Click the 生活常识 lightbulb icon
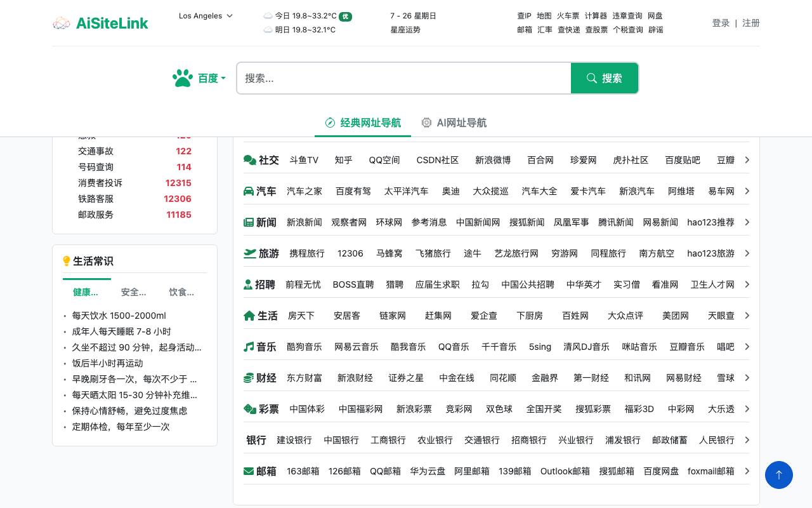Image resolution: width=812 pixels, height=508 pixels. [x=67, y=261]
